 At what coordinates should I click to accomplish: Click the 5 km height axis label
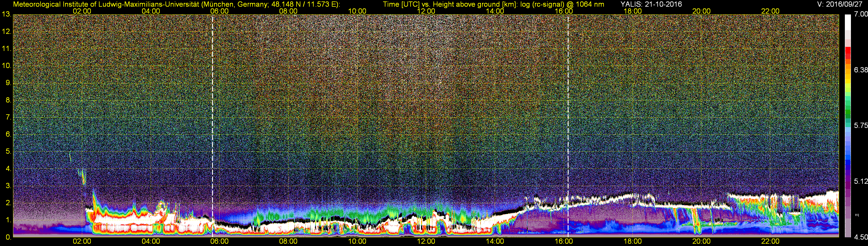[8, 152]
